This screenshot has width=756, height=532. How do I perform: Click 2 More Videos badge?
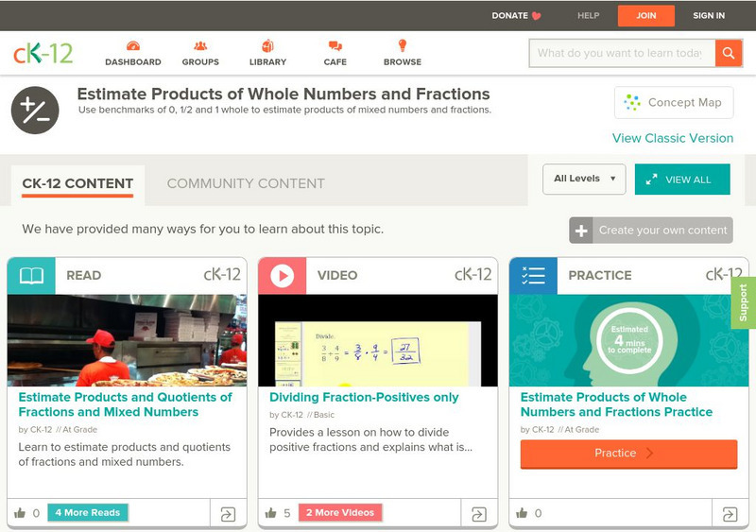pos(340,513)
